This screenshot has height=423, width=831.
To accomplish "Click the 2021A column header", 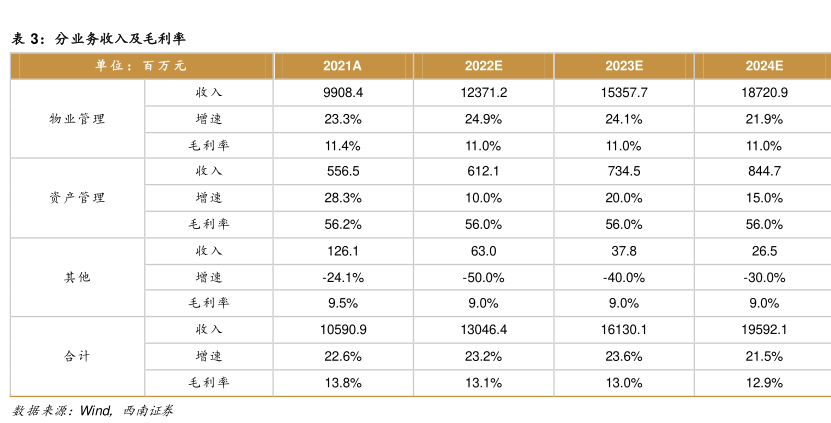I will (342, 66).
